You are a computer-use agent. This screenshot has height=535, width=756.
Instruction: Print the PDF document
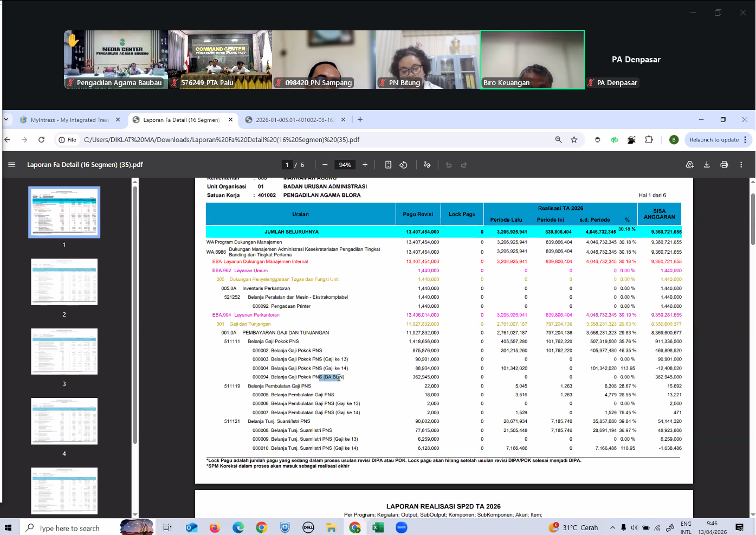tap(724, 165)
